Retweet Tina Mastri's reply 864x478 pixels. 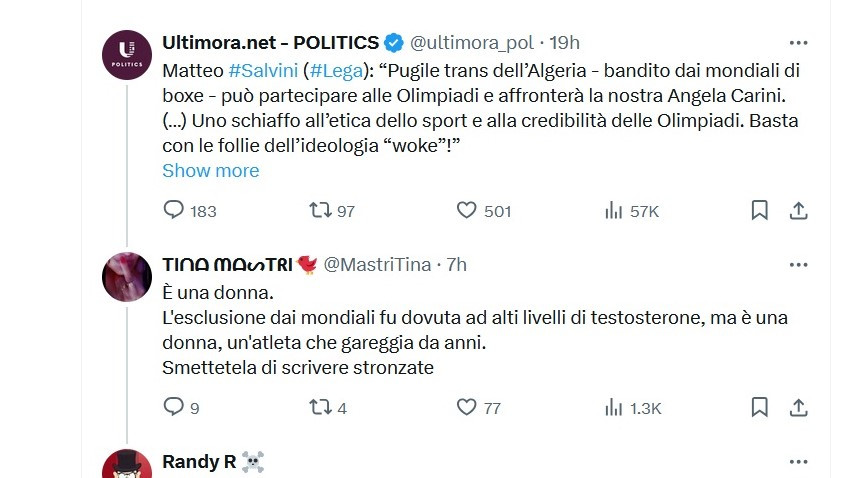click(x=319, y=407)
